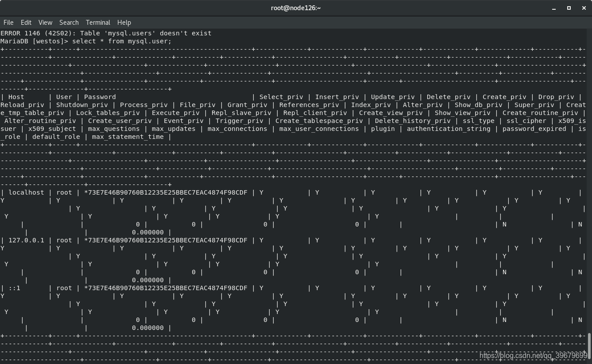Click the 'Alter_routine_priv' column header

(x=40, y=121)
